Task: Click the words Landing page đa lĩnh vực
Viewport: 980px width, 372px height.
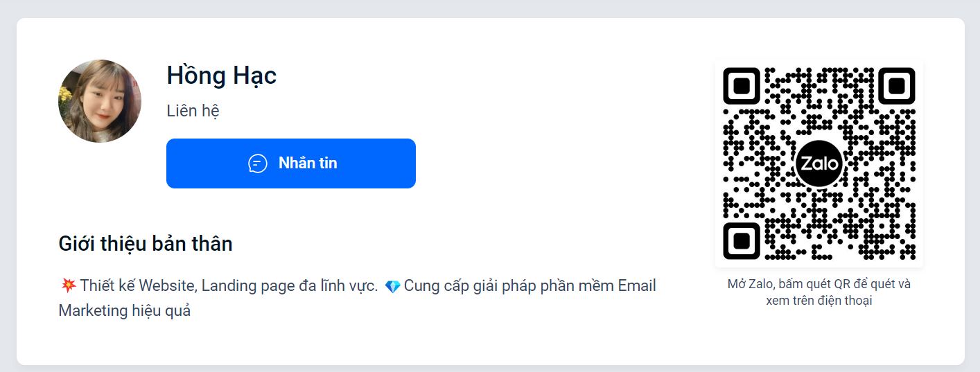Action: 290,285
